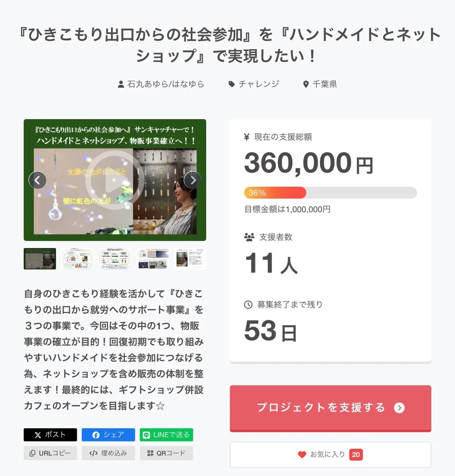Image resolution: width=455 pixels, height=476 pixels.
Task: Select the second carousel thumbnail
Action: [x=77, y=259]
